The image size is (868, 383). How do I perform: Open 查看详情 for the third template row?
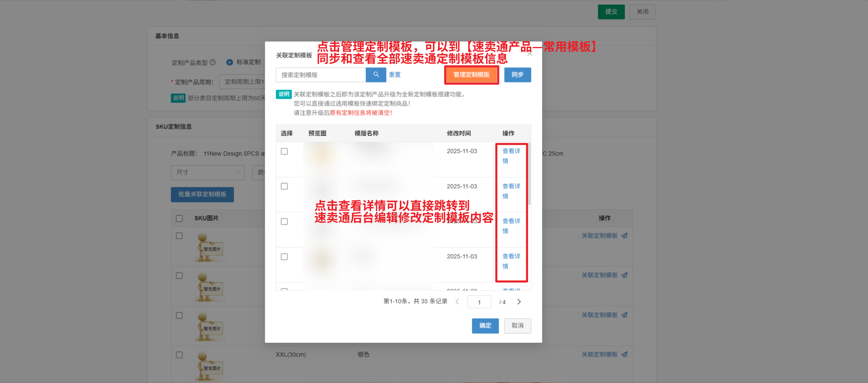(511, 226)
